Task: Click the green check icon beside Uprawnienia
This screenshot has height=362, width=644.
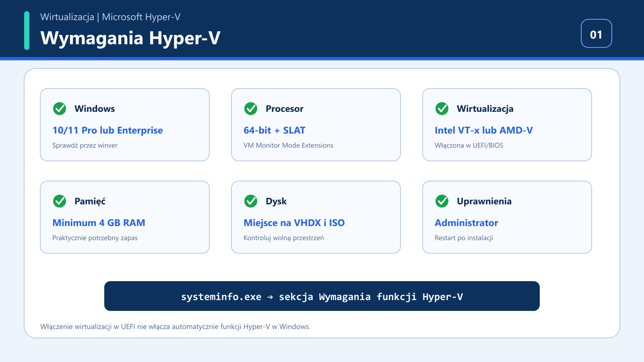Action: pyautogui.click(x=442, y=201)
